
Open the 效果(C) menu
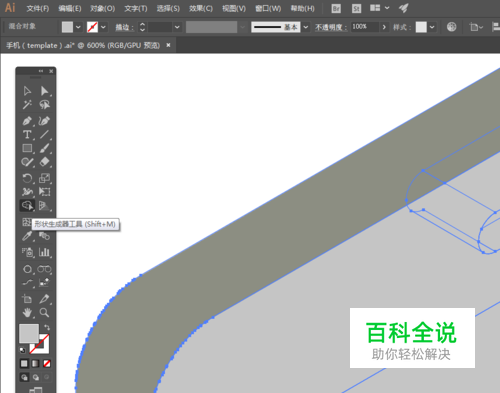(201, 8)
